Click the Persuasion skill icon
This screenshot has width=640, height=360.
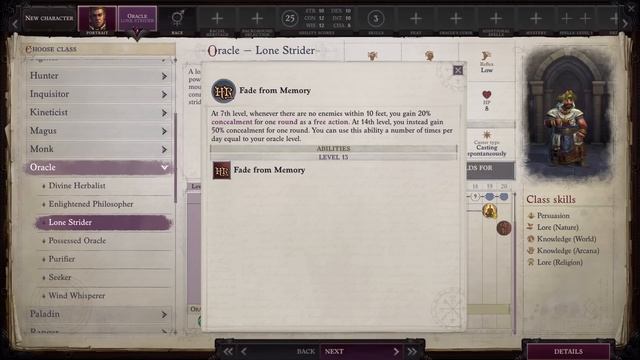point(531,216)
